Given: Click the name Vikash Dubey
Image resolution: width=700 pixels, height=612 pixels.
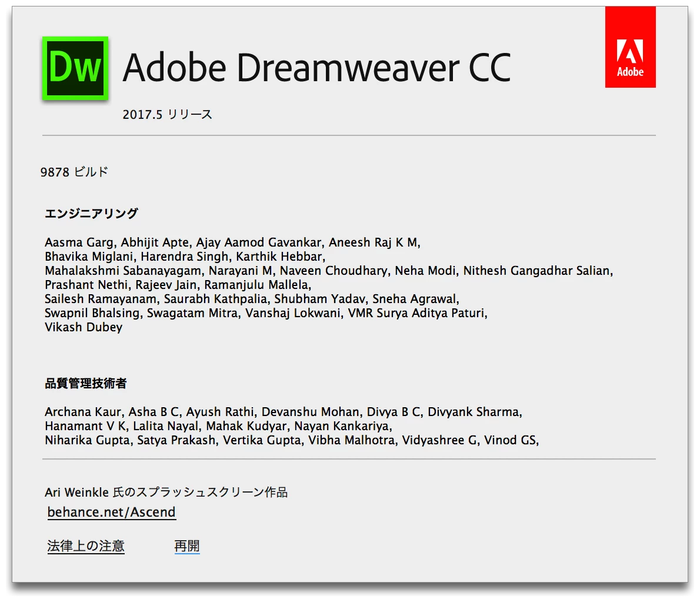Looking at the screenshot, I should tap(84, 327).
